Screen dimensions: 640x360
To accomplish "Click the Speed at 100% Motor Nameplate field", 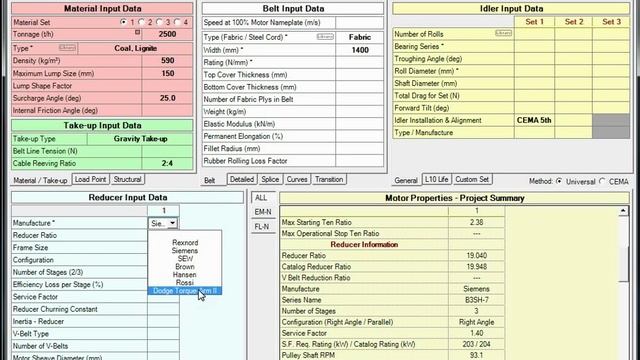I will pos(360,22).
